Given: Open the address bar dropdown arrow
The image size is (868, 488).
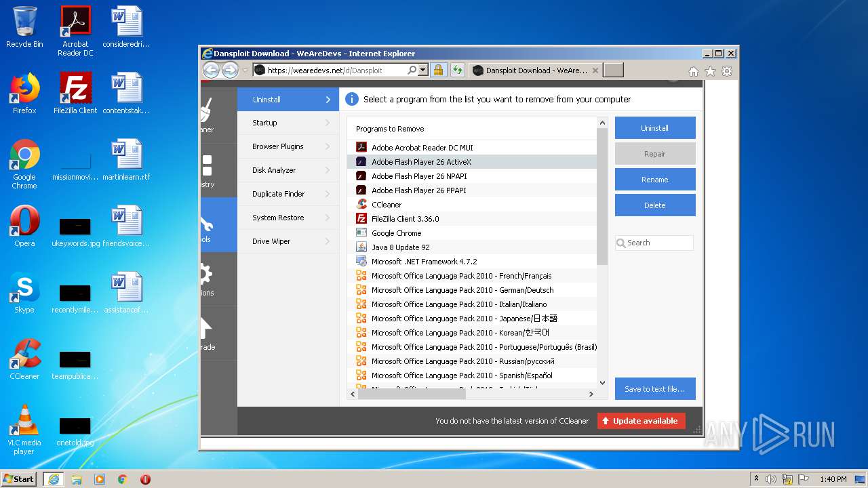Looking at the screenshot, I should 423,70.
